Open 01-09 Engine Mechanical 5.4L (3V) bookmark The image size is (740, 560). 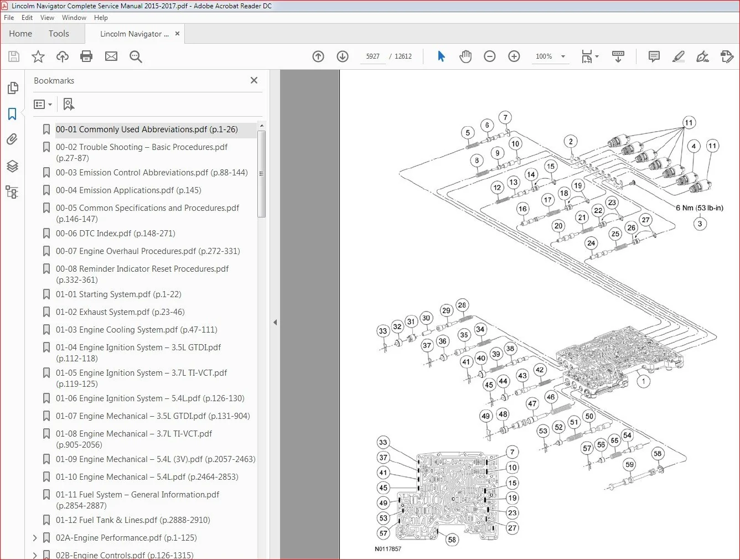tap(156, 459)
